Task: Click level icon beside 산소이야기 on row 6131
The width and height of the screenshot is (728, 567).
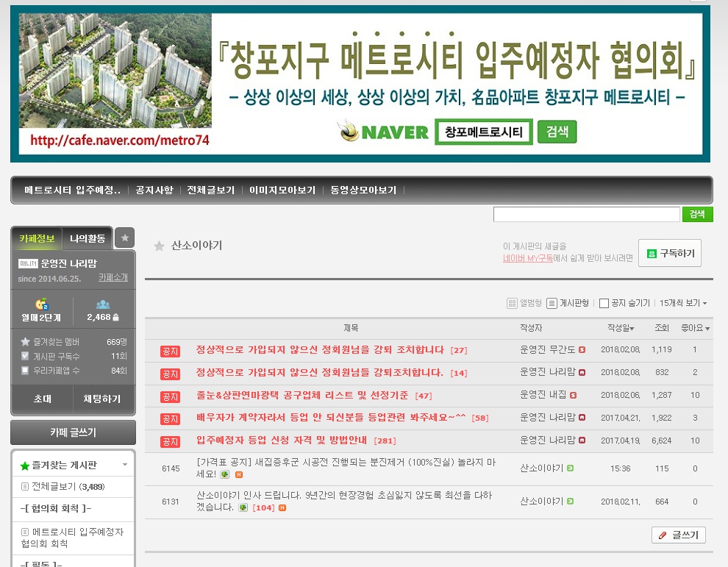Action: coord(570,502)
